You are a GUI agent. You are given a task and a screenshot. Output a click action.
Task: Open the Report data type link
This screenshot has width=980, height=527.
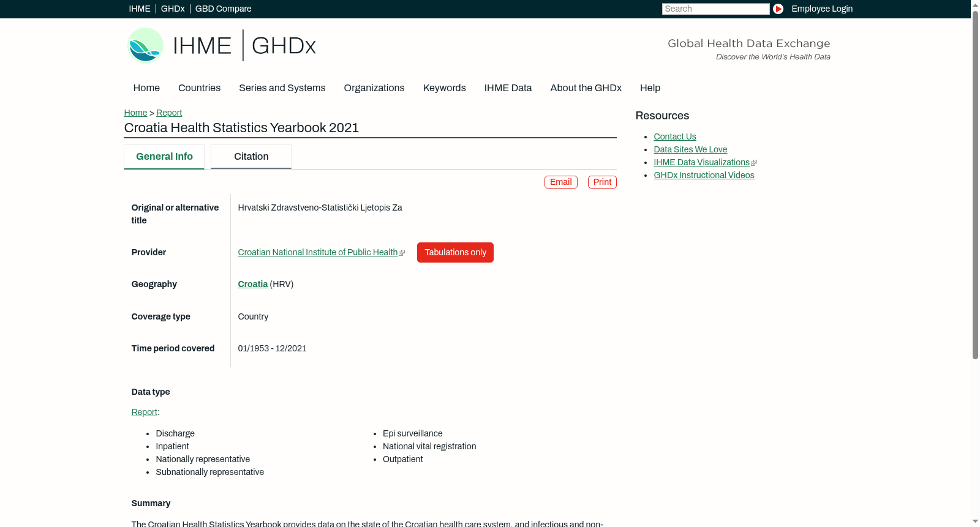click(x=144, y=412)
